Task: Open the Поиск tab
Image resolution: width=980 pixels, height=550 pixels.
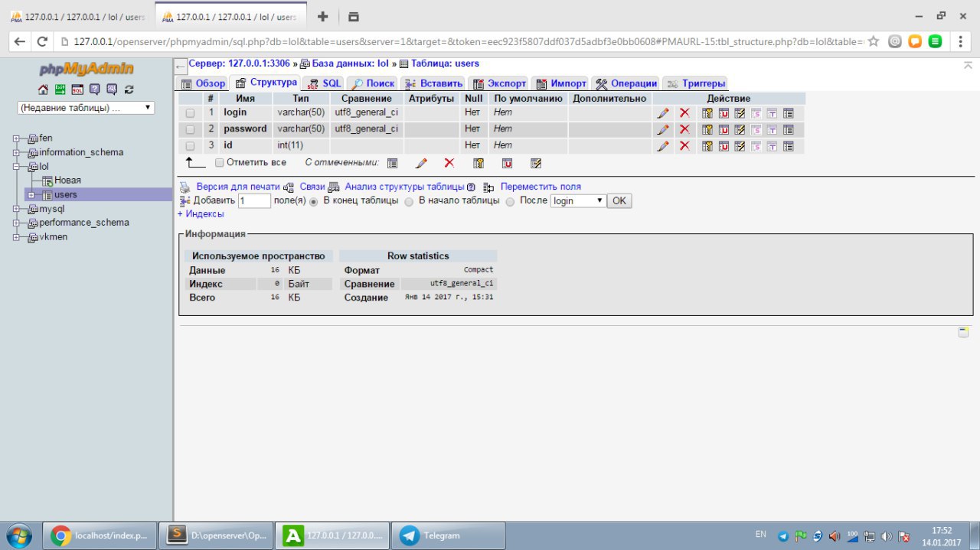Action: (x=373, y=83)
